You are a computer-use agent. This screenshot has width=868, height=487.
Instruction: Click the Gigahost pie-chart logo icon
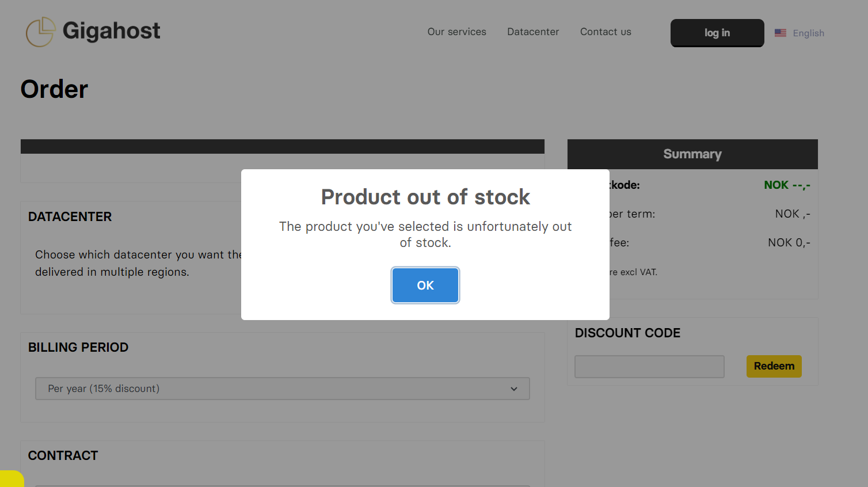click(x=41, y=32)
